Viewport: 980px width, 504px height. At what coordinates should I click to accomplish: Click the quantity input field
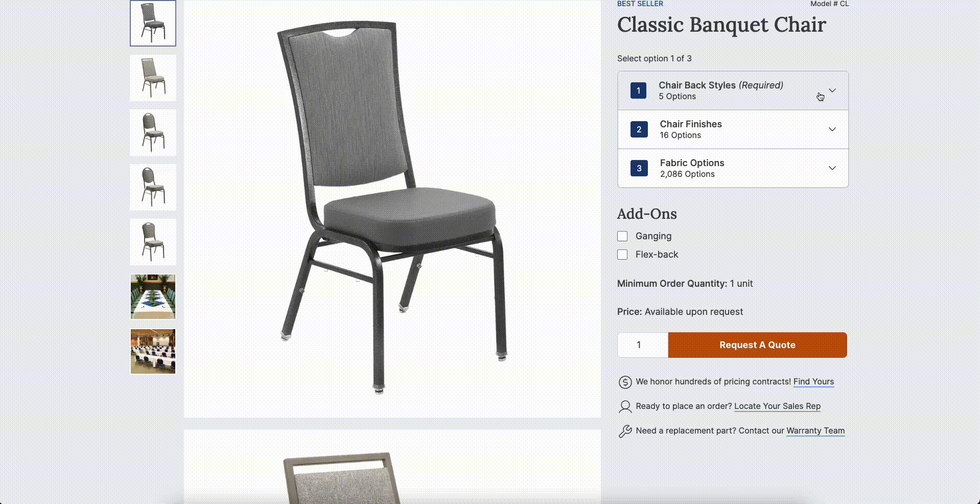pos(643,345)
